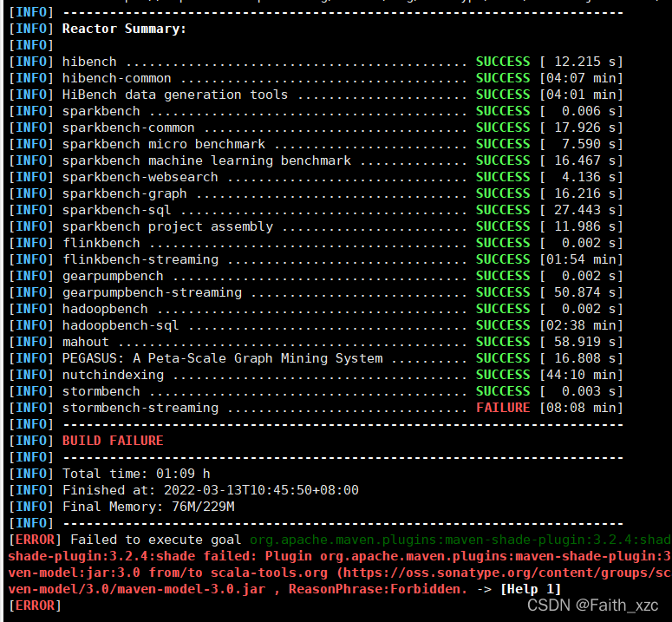Click the 'Final Memory: 76M/229M' line
Screen dimensions: 672x622
(x=148, y=507)
